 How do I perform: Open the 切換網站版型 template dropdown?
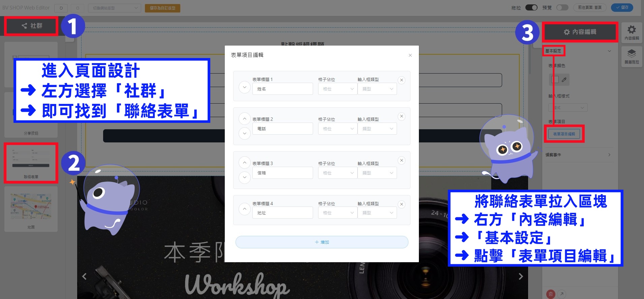[115, 8]
